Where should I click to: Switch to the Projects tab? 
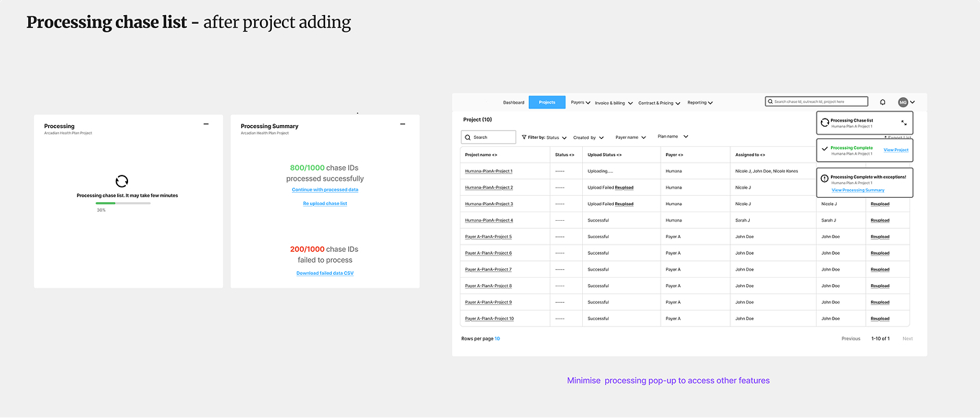546,102
